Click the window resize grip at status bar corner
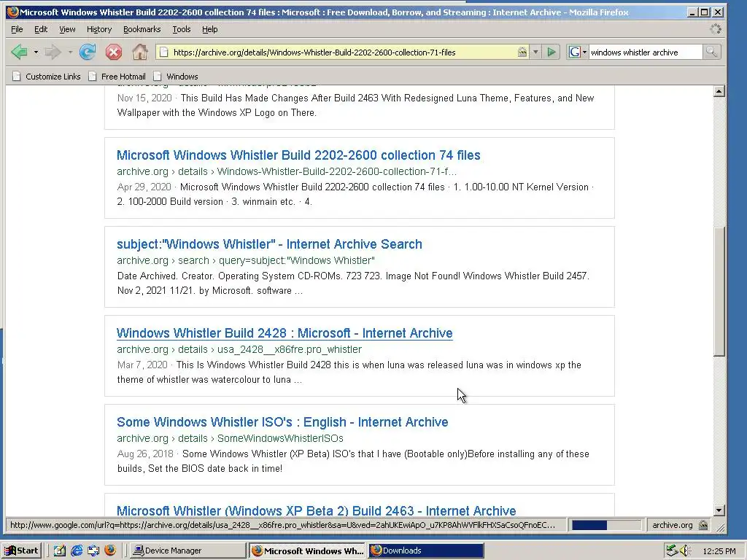Screen dimensions: 747x560 720,526
